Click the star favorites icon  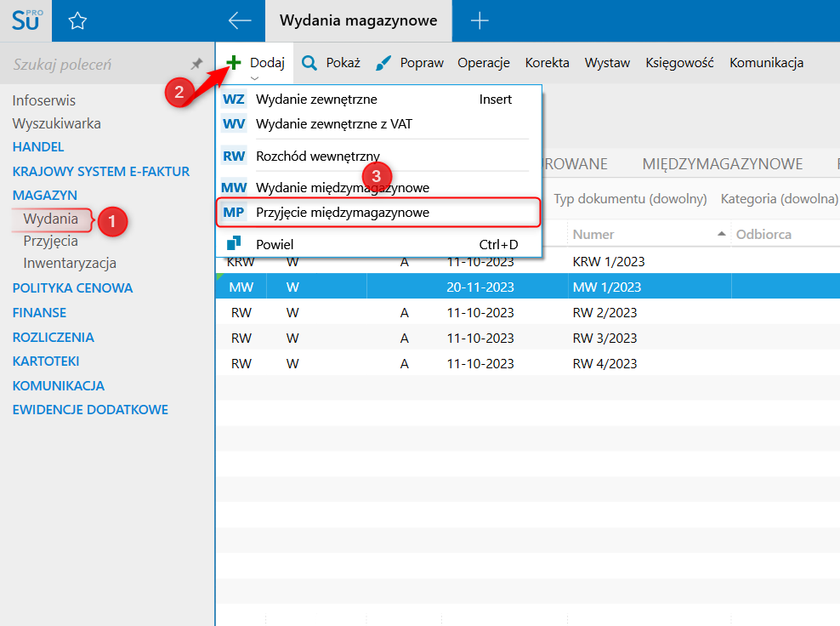(x=77, y=21)
